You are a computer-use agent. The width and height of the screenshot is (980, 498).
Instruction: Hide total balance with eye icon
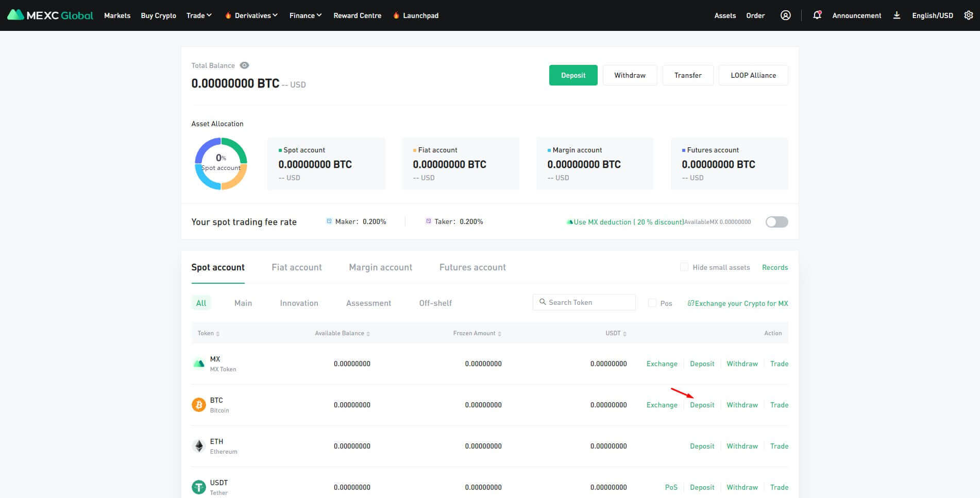(244, 65)
